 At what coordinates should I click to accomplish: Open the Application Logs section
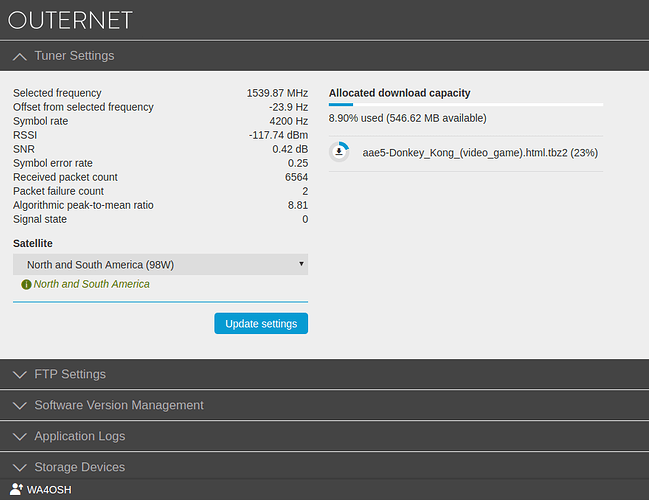click(324, 436)
